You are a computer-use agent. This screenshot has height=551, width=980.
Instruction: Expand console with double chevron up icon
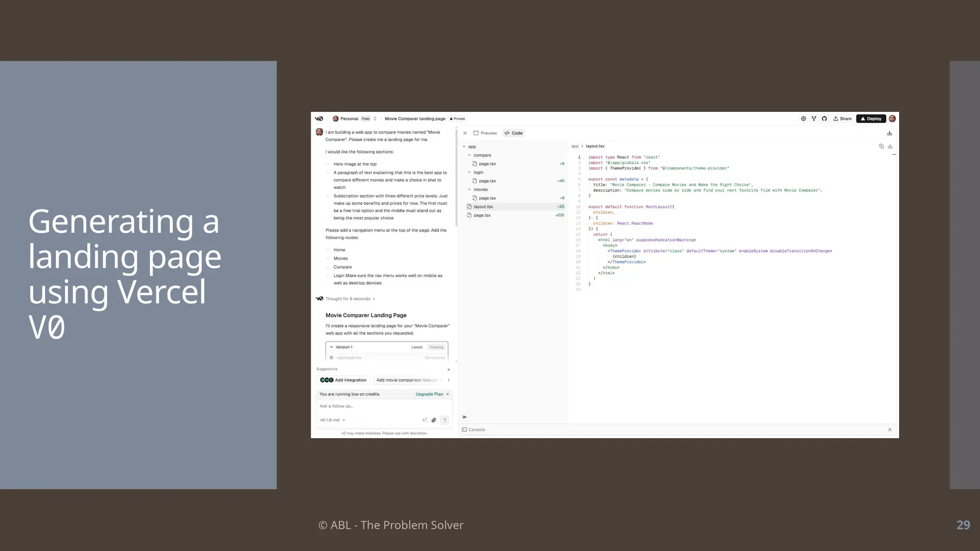(890, 430)
